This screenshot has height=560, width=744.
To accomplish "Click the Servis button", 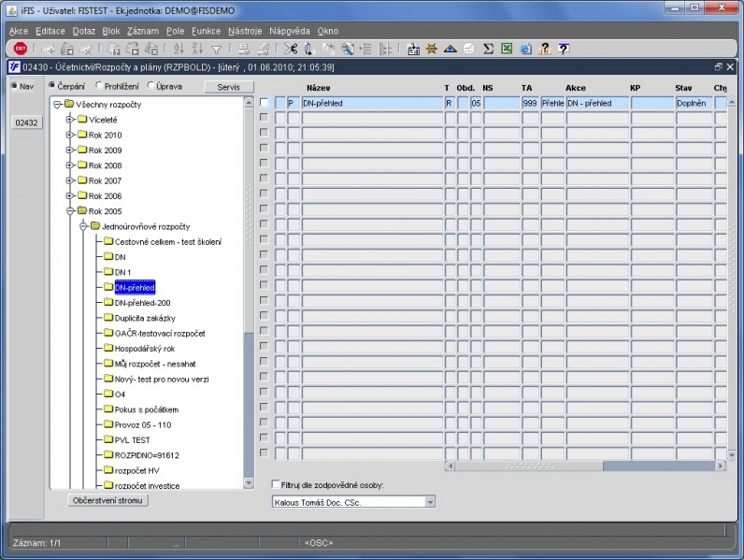I will click(229, 87).
